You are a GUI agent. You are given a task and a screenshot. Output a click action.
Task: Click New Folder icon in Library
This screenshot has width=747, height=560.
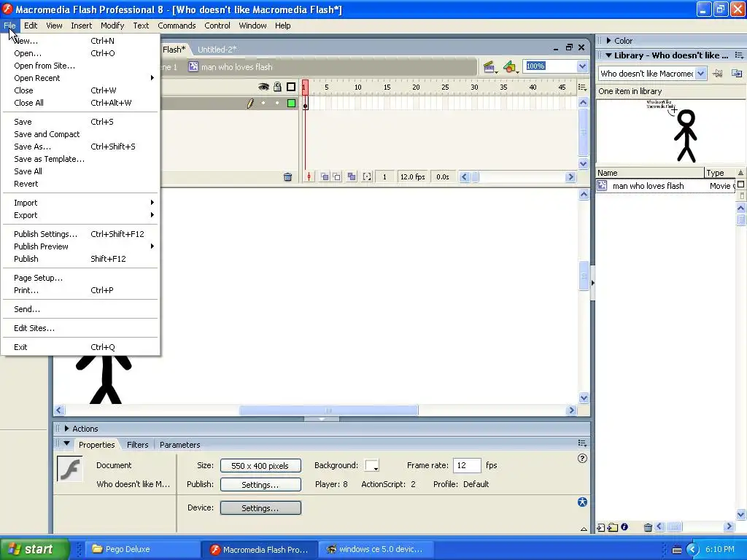click(613, 527)
